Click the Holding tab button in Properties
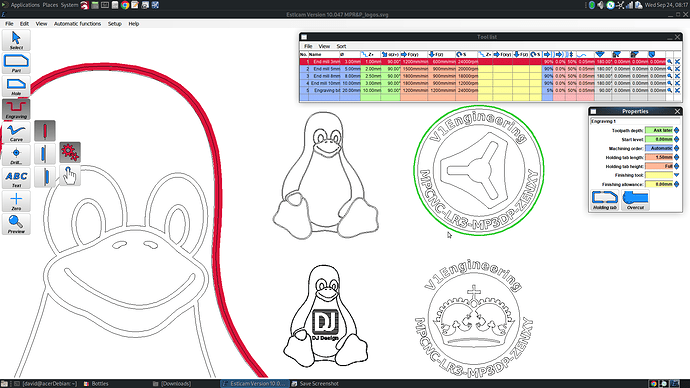This screenshot has height=388, width=690. click(x=605, y=200)
